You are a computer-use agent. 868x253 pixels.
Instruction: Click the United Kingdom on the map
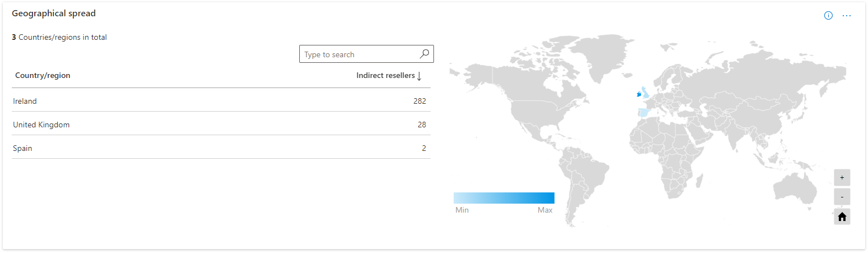647,93
